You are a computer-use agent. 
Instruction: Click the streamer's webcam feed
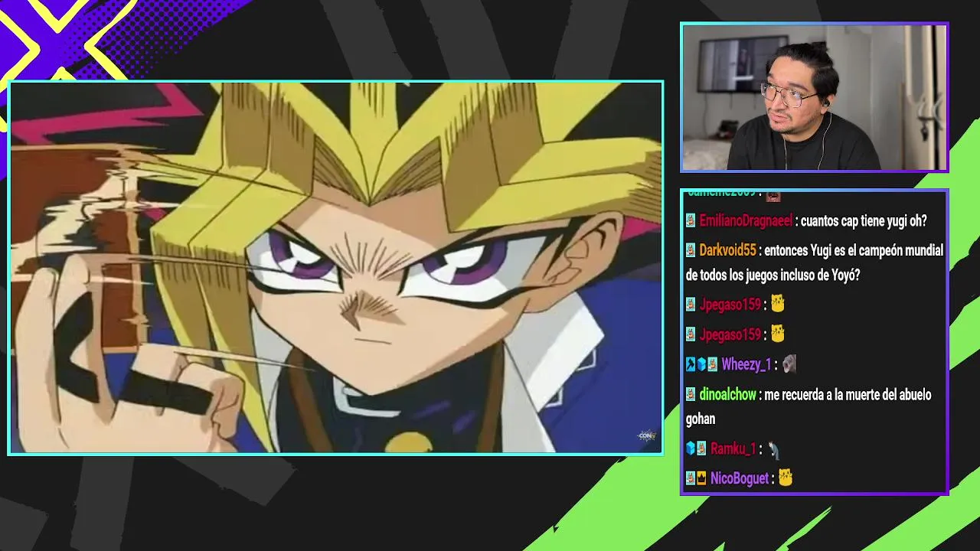[x=814, y=97]
